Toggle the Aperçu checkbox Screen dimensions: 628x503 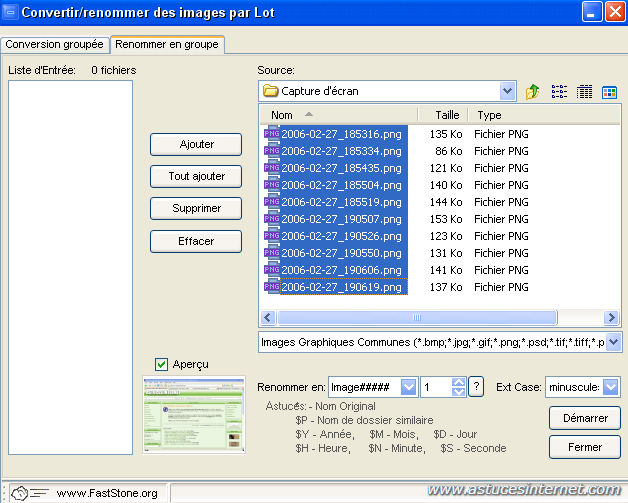pyautogui.click(x=161, y=364)
